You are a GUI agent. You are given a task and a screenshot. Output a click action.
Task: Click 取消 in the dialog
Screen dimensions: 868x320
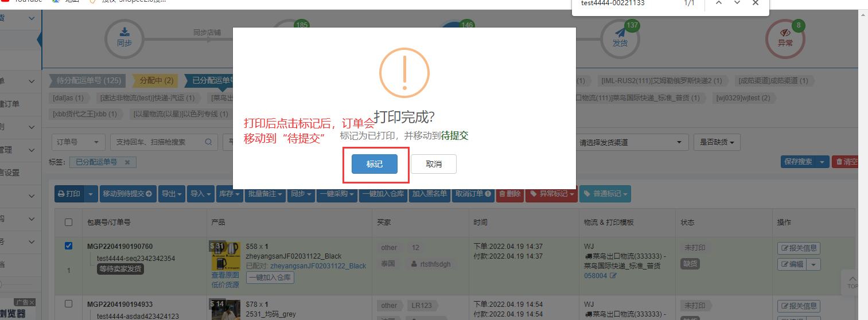coord(434,164)
